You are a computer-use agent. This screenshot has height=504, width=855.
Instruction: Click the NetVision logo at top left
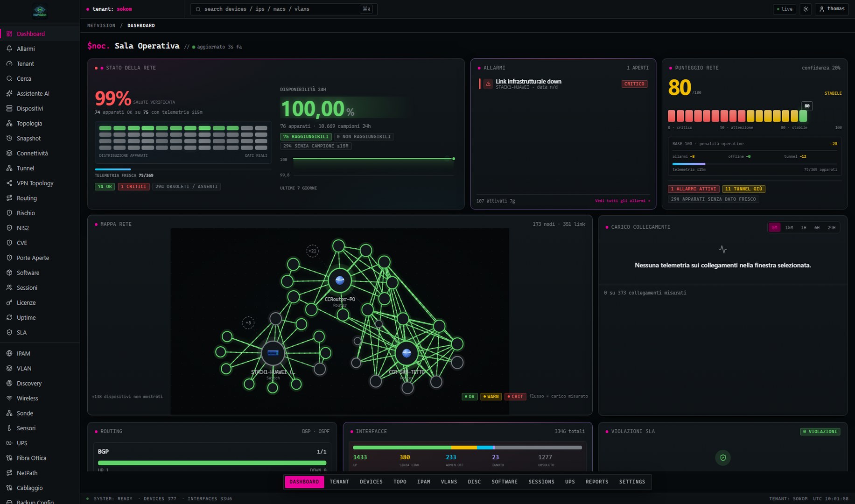coord(40,11)
